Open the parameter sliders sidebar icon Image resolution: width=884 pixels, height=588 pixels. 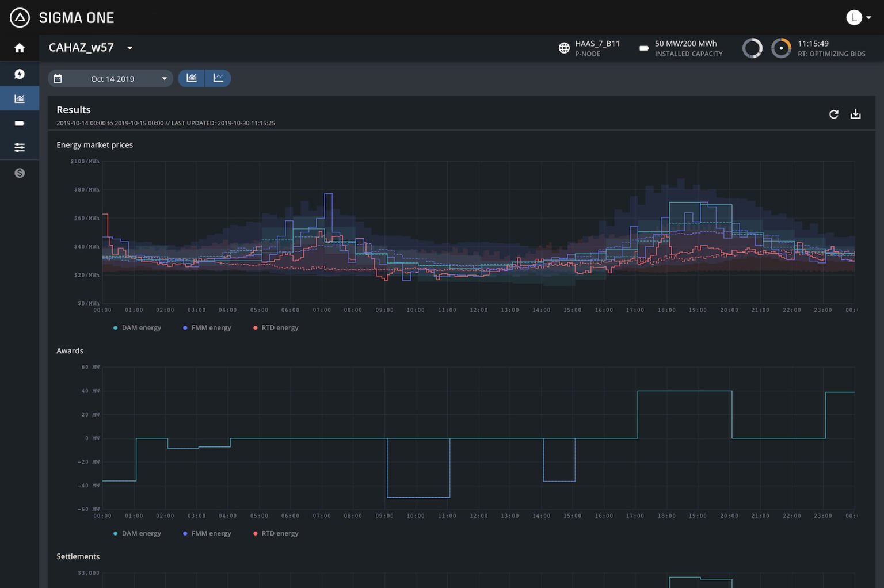coord(19,147)
